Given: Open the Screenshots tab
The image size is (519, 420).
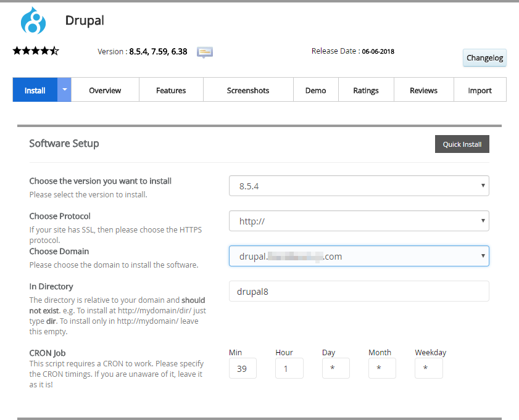Looking at the screenshot, I should 248,90.
